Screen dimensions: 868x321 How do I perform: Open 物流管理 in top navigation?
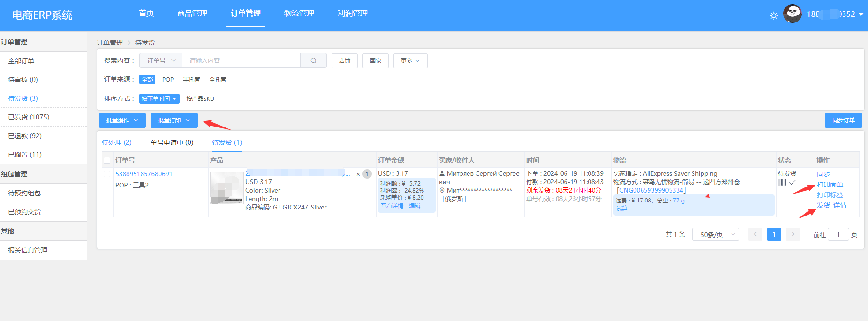[299, 14]
